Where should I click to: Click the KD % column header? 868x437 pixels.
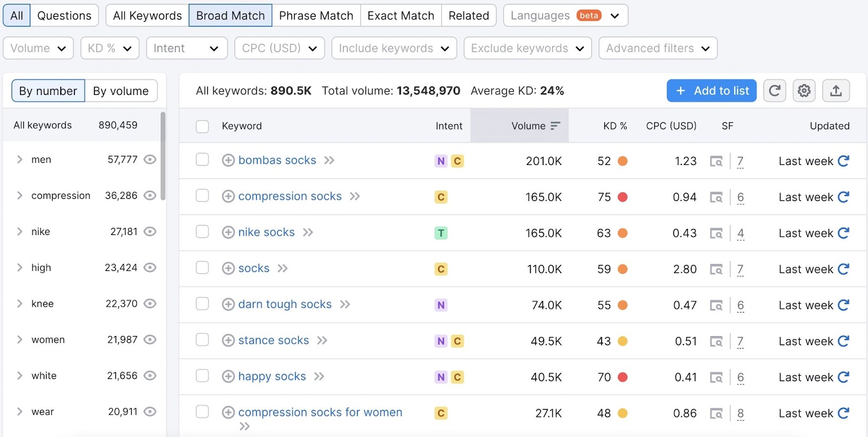(x=615, y=126)
